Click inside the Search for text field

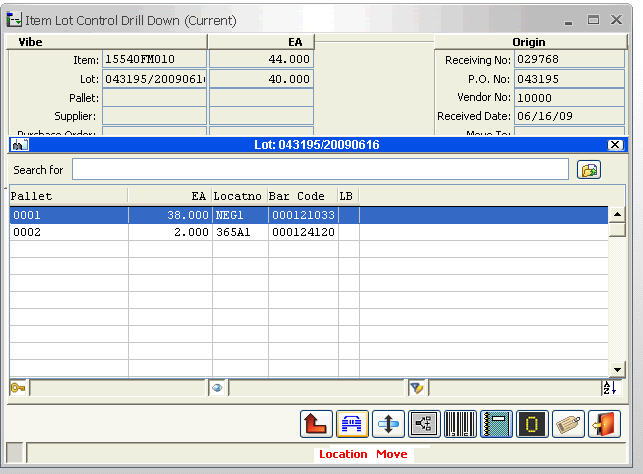click(x=320, y=170)
